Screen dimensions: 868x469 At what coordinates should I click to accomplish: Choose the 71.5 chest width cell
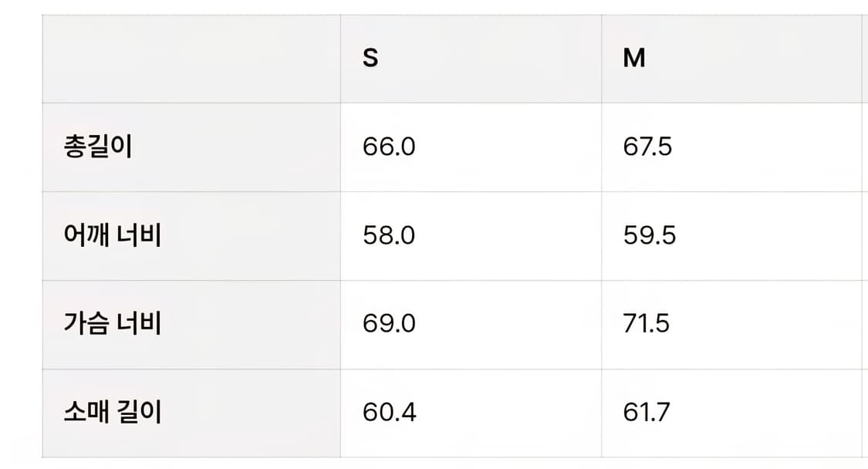click(647, 323)
